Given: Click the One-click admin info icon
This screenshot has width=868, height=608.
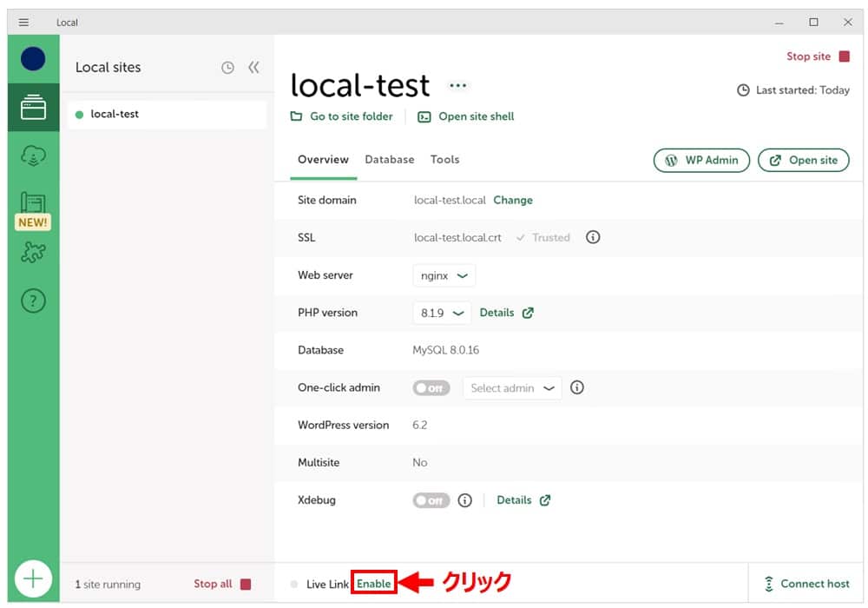Looking at the screenshot, I should click(x=577, y=387).
